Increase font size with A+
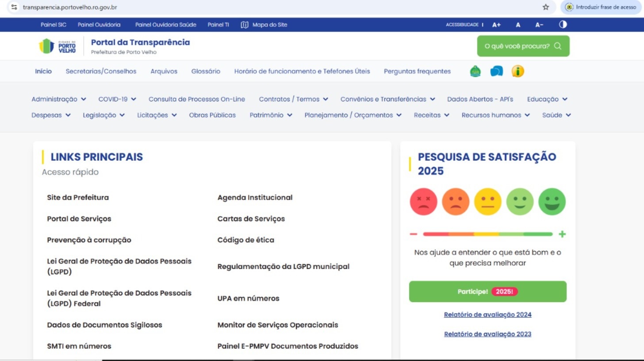Viewport: 644px width, 361px height. 496,25
